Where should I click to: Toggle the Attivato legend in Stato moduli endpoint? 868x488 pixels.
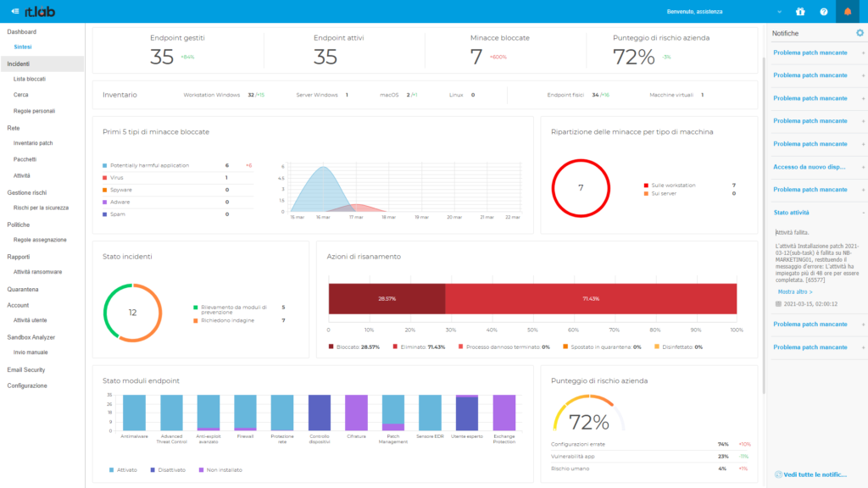[122, 469]
